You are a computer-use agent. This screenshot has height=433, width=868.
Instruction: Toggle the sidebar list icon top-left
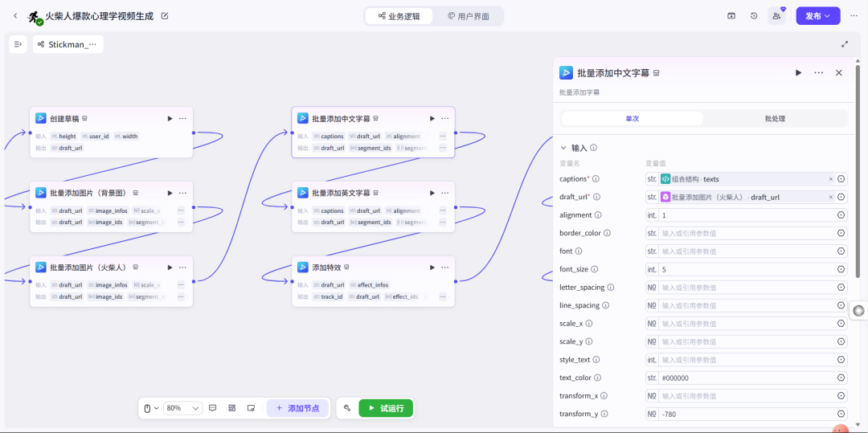18,44
